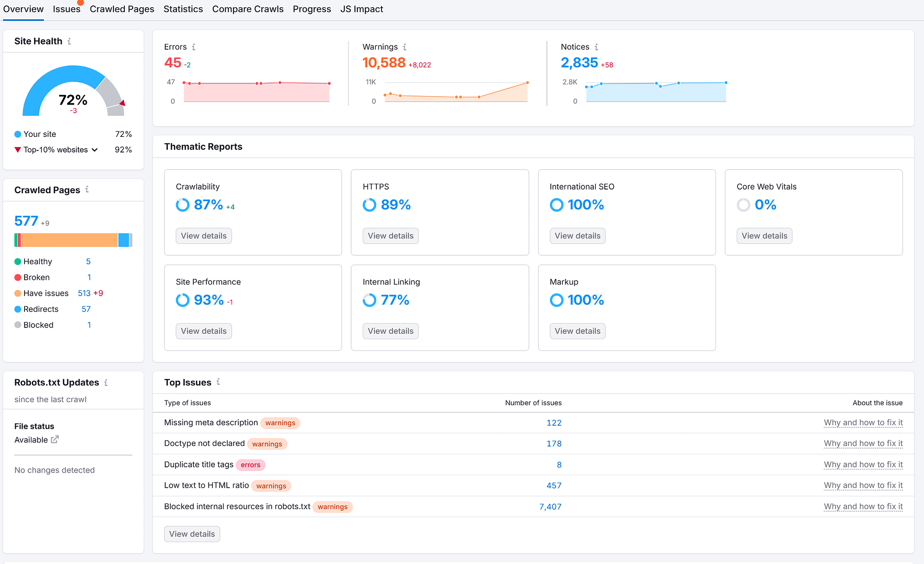The height and width of the screenshot is (564, 924).
Task: Go to the JS Impact tab
Action: pos(362,9)
